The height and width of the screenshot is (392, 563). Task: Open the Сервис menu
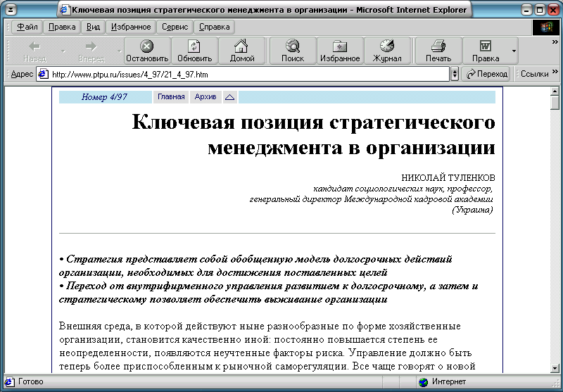(x=175, y=27)
